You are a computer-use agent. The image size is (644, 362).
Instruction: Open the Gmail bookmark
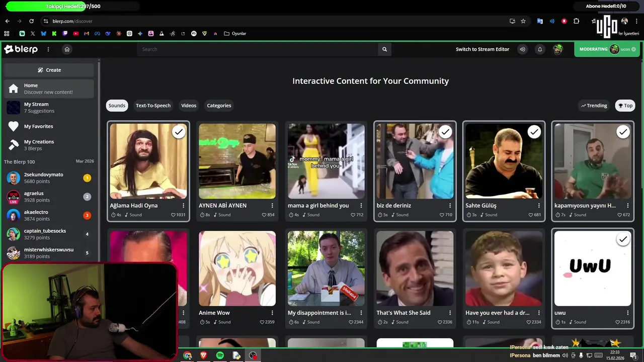tap(87, 34)
